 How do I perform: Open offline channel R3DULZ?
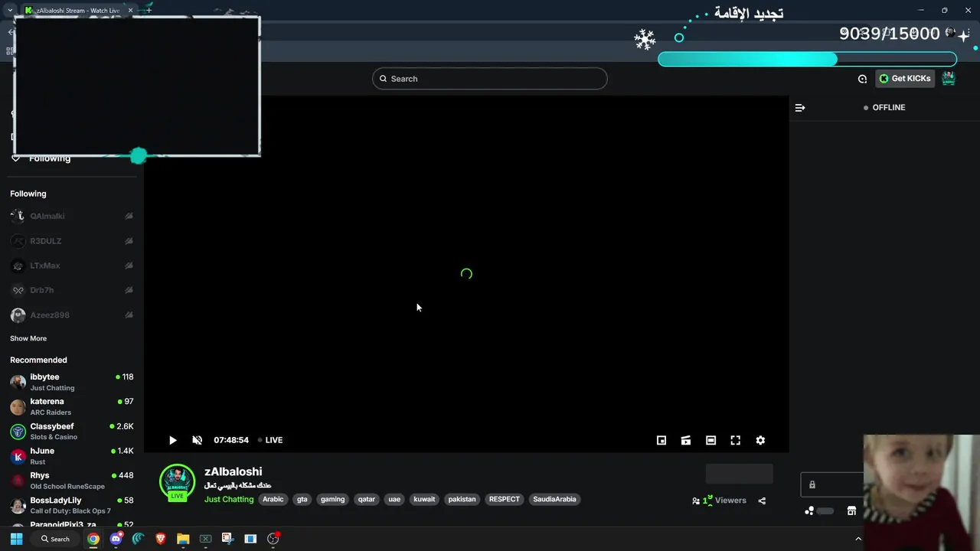(x=72, y=241)
